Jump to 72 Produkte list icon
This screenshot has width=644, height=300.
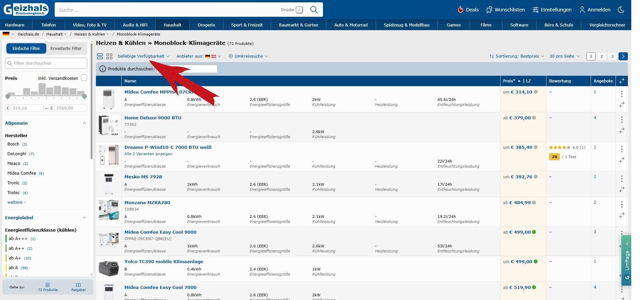click(48, 285)
